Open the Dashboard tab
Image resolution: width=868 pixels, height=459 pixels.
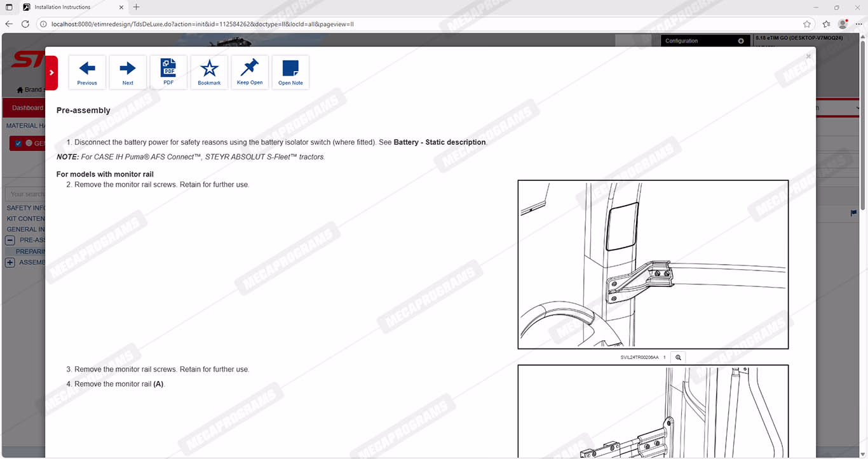pyautogui.click(x=27, y=108)
